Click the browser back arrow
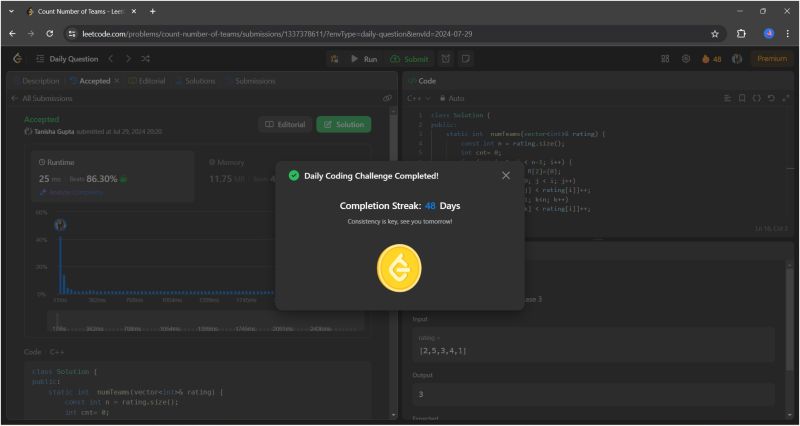This screenshot has height=426, width=800. point(12,34)
